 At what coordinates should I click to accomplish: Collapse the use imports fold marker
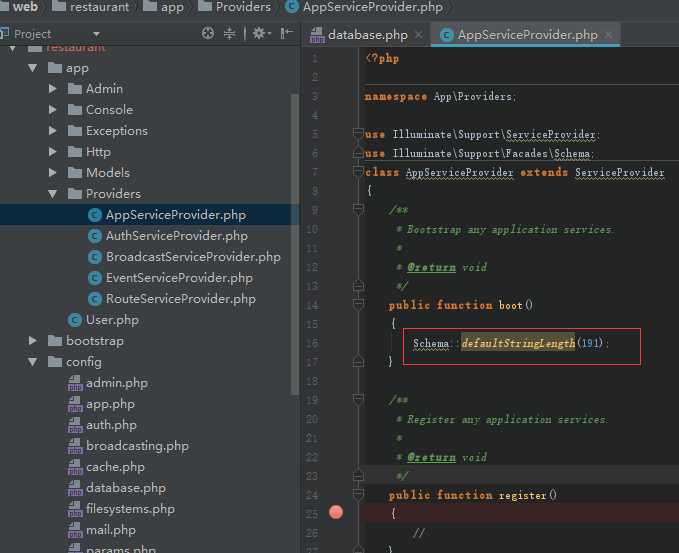[x=357, y=134]
